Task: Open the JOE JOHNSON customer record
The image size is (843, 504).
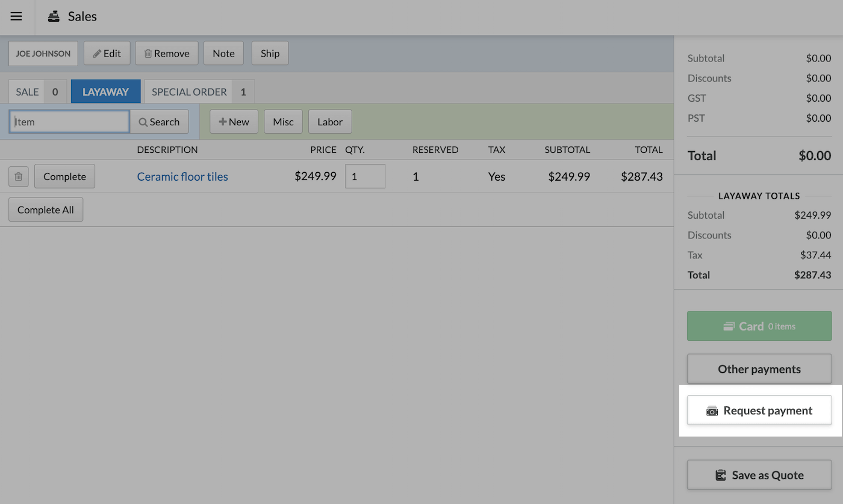Action: click(x=43, y=53)
